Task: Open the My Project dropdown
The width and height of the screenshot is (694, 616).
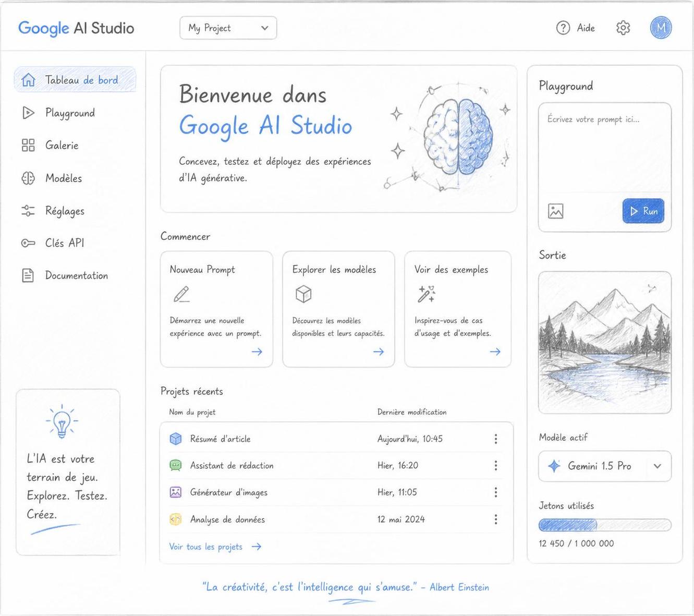Action: [x=228, y=28]
